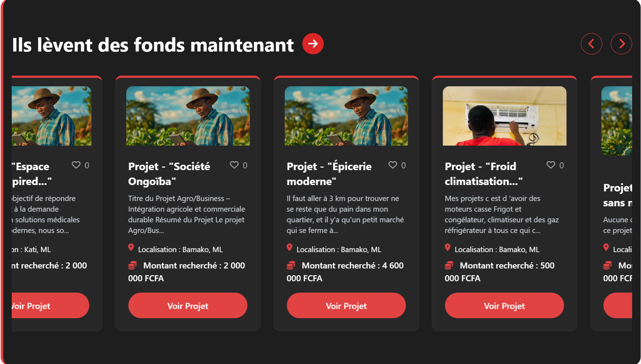Open the air conditioner repair thumbnail
Image resolution: width=641 pixels, height=364 pixels.
(504, 116)
